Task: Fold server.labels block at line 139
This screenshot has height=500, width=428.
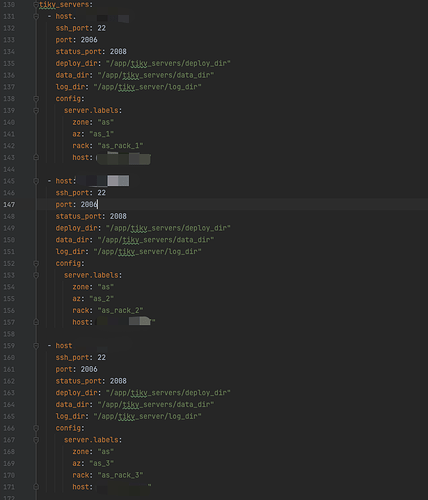Action: [36, 110]
